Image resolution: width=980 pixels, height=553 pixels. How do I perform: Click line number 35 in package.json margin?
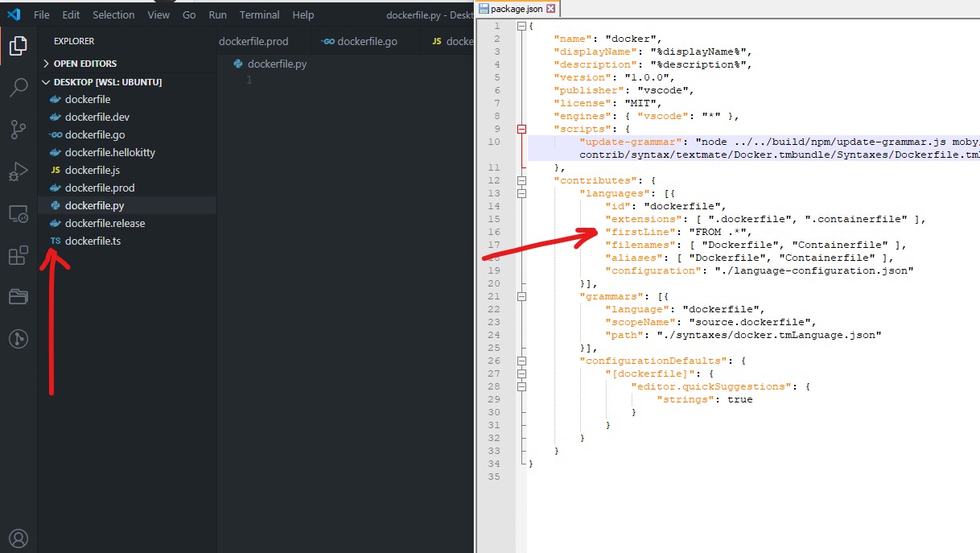(494, 477)
